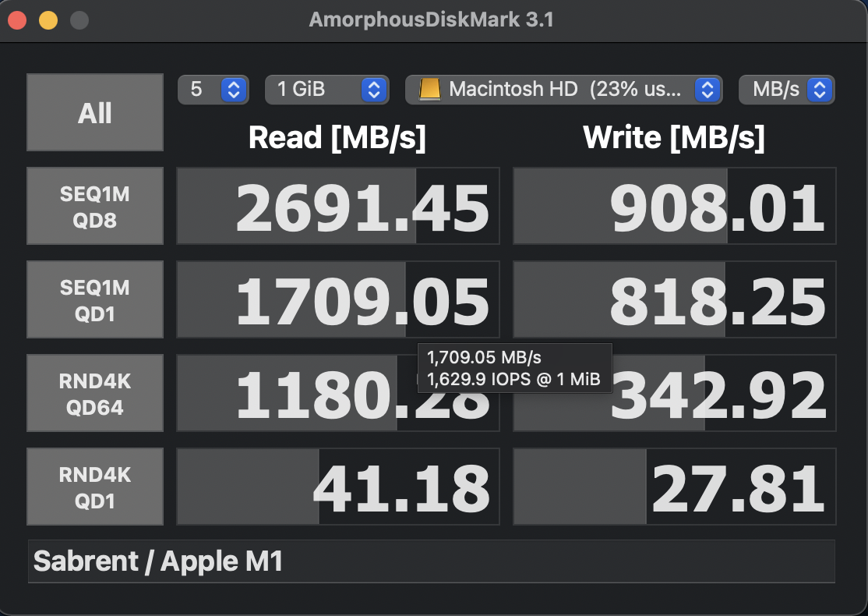Start the RND4K QD1 test

point(94,486)
